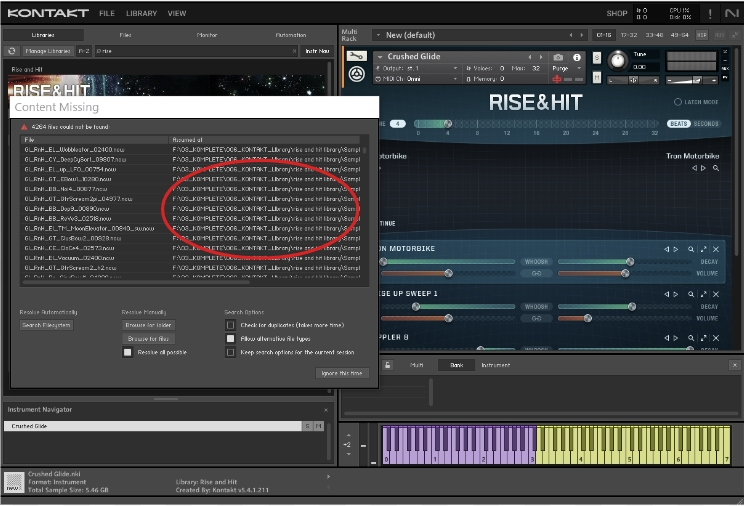744x506 pixels.
Task: Select the next Crushed Glide instrument preset
Action: 541,57
